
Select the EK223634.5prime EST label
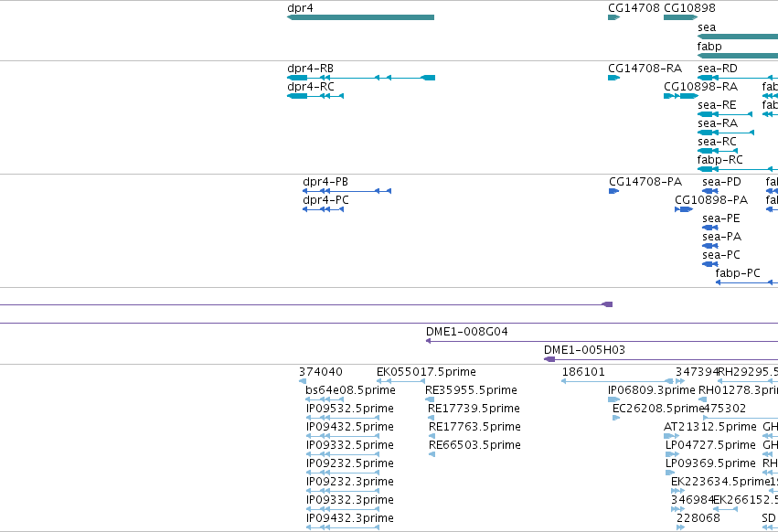pos(719,482)
